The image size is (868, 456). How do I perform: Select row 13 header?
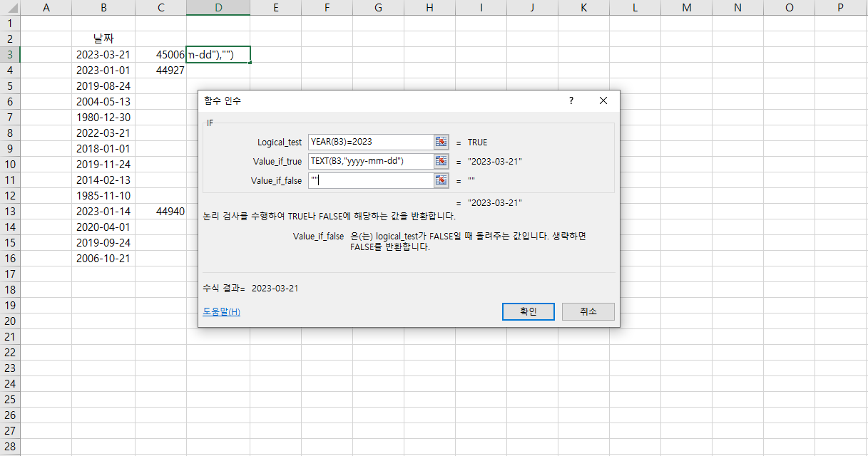coord(10,212)
